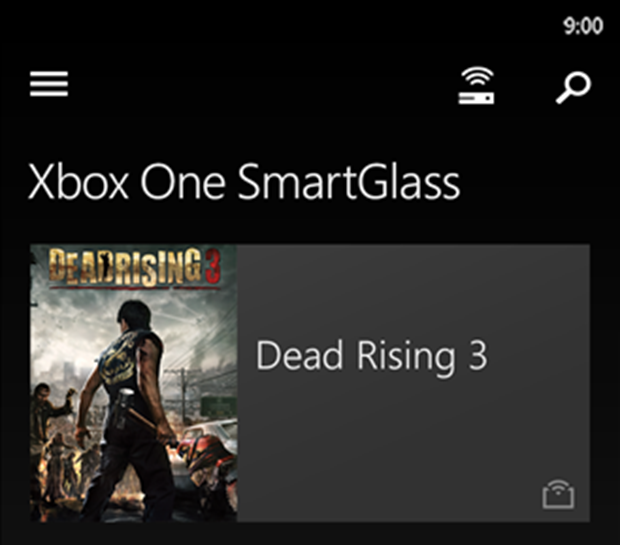
Task: Open the hamburger navigation menu
Action: point(49,84)
